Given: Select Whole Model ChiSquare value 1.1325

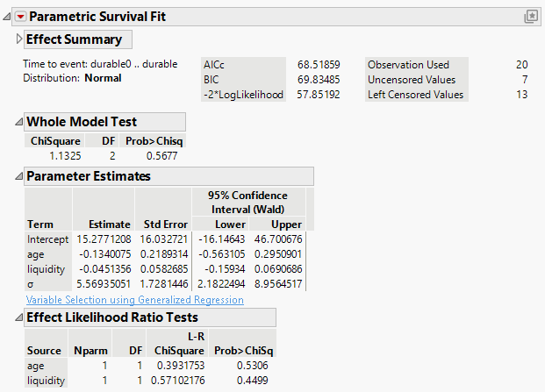Looking at the screenshot, I should point(65,156).
